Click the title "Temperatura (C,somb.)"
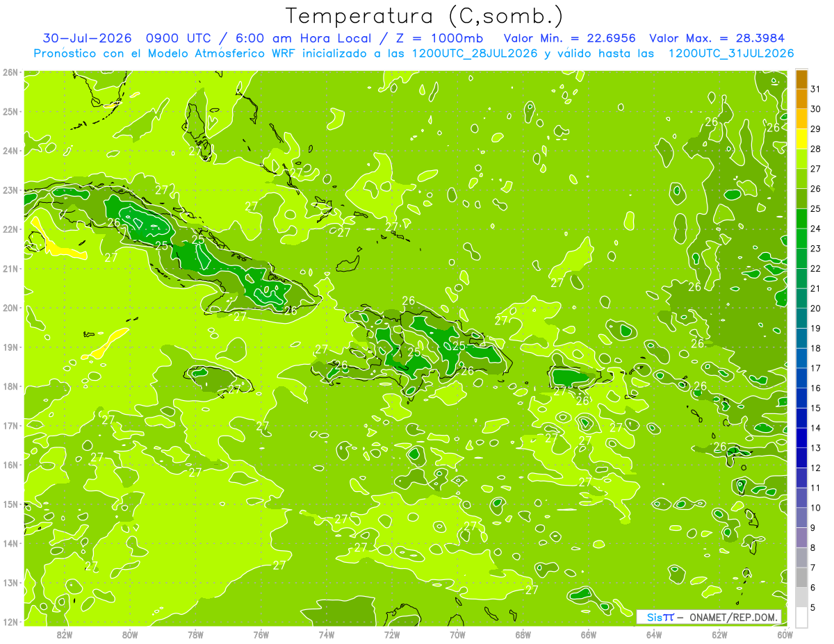The image size is (834, 644). [x=425, y=16]
